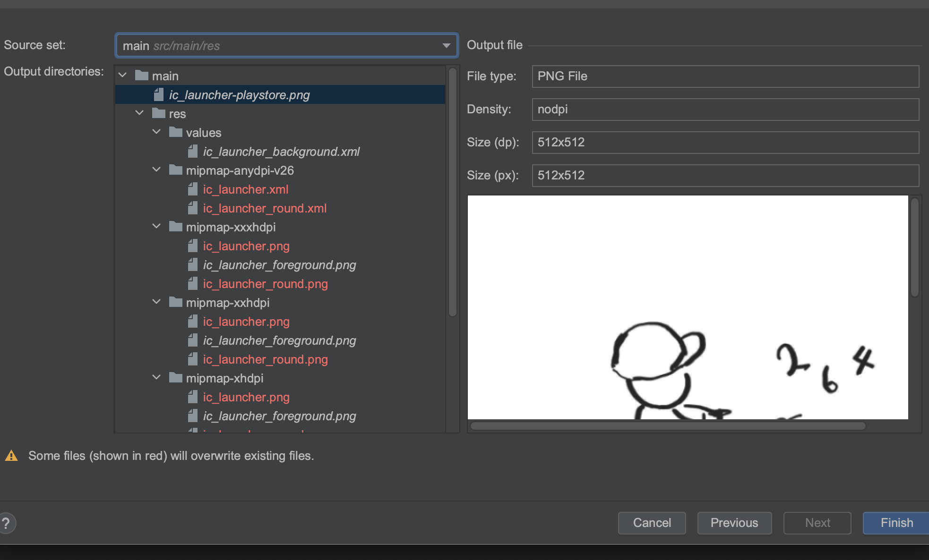Image resolution: width=929 pixels, height=560 pixels.
Task: Click ic_launcher-playstore.png file icon
Action: (x=159, y=95)
